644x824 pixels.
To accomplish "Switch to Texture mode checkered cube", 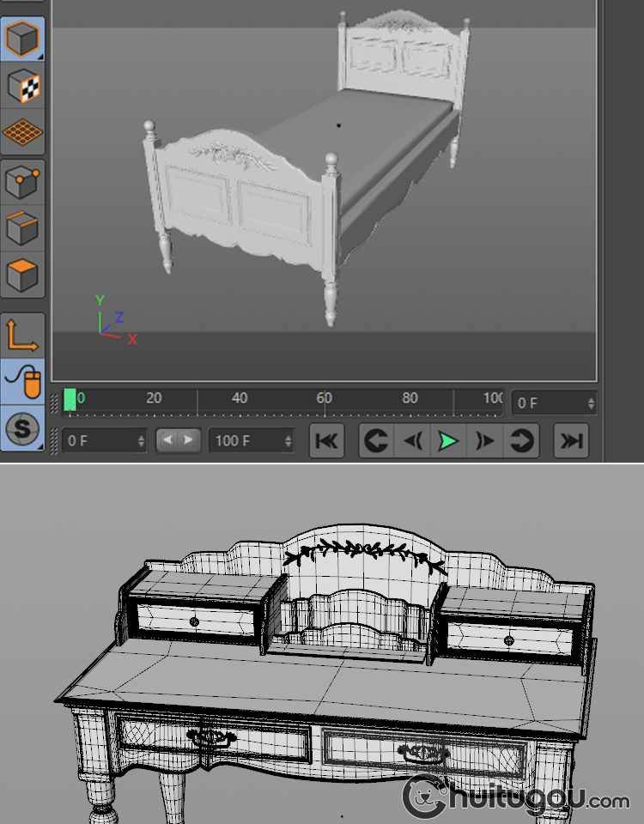I will (22, 85).
